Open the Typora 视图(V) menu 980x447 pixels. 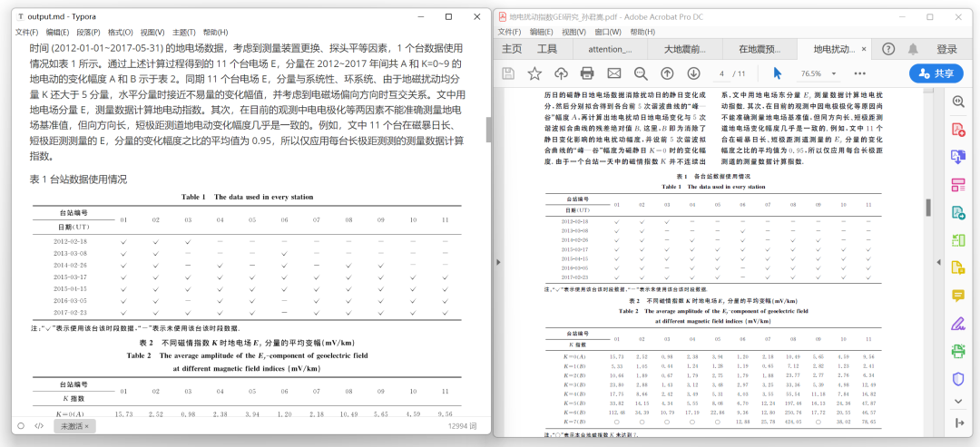tap(152, 33)
